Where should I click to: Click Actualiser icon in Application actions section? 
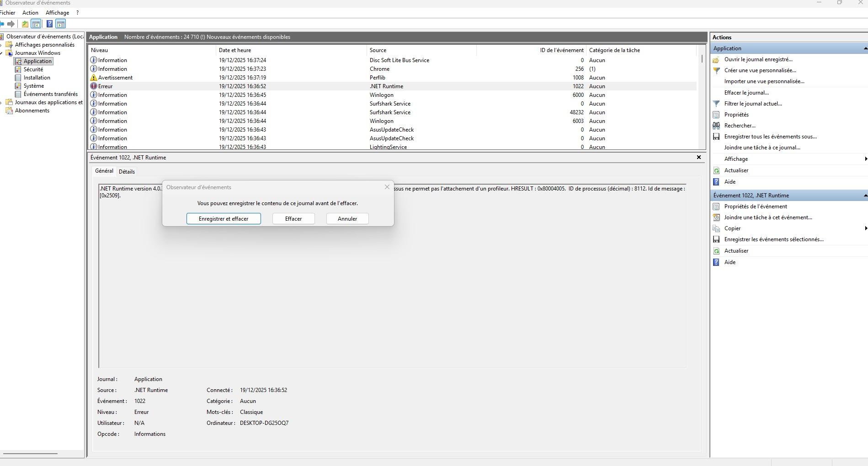tap(716, 170)
